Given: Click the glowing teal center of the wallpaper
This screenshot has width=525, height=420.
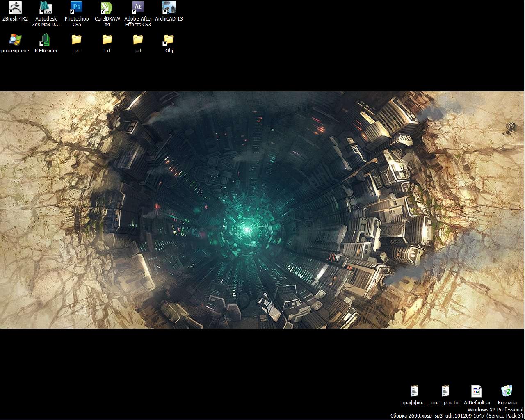Looking at the screenshot, I should coord(246,230).
